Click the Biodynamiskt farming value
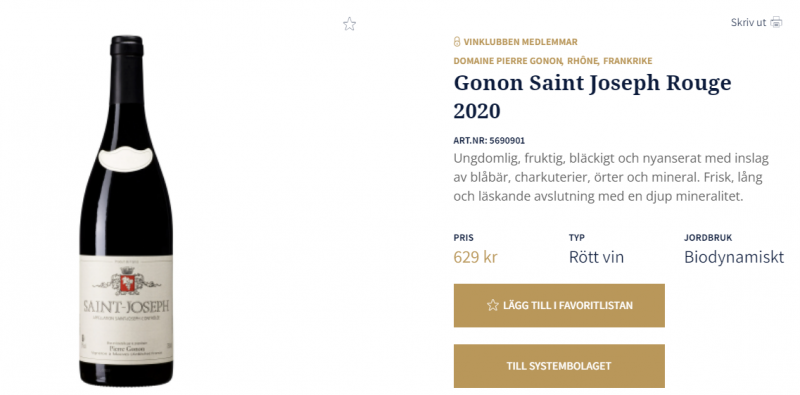Viewport: 800px width, 395px height. (x=734, y=257)
